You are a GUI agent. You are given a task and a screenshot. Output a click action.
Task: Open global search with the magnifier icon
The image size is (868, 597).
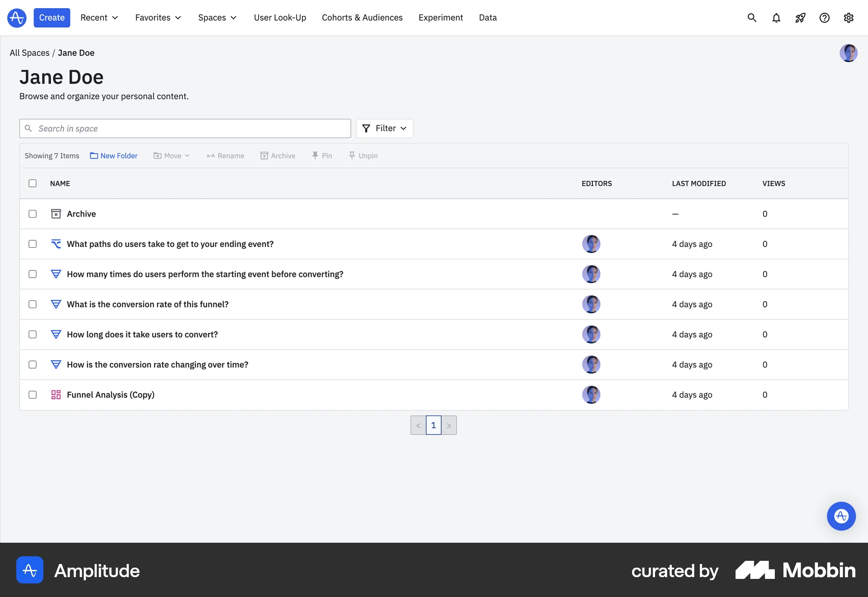point(752,18)
